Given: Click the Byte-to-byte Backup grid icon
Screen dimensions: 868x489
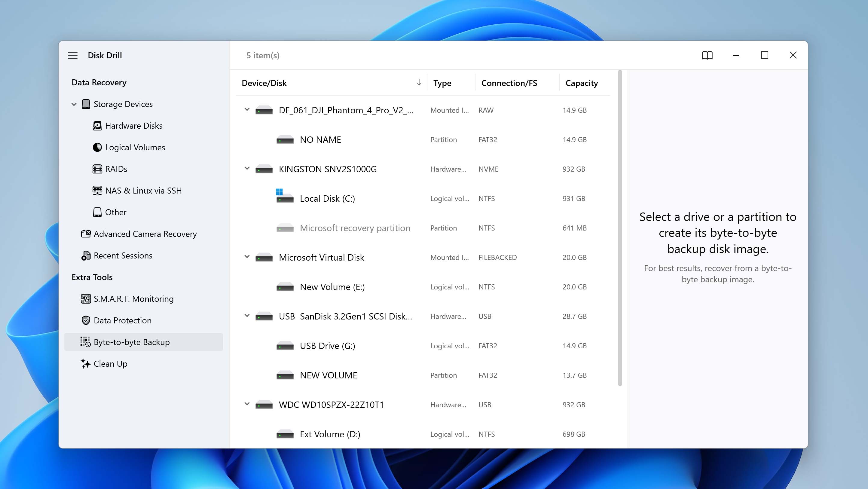Looking at the screenshot, I should [86, 342].
